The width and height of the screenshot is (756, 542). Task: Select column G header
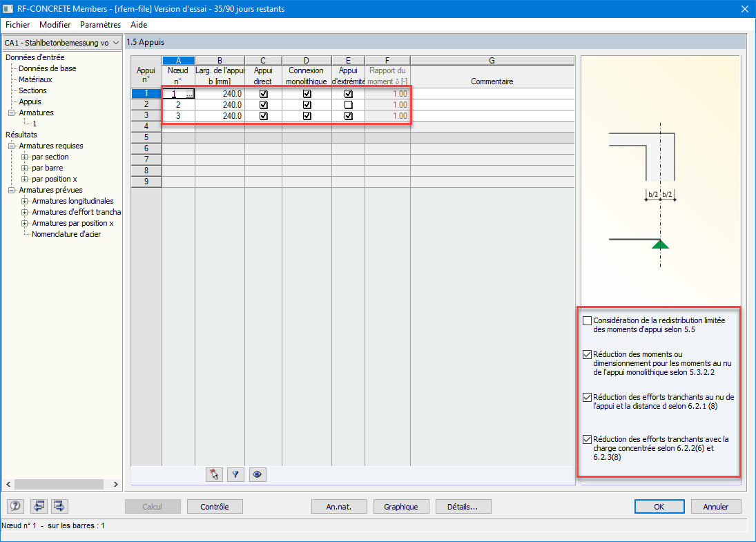[492, 60]
